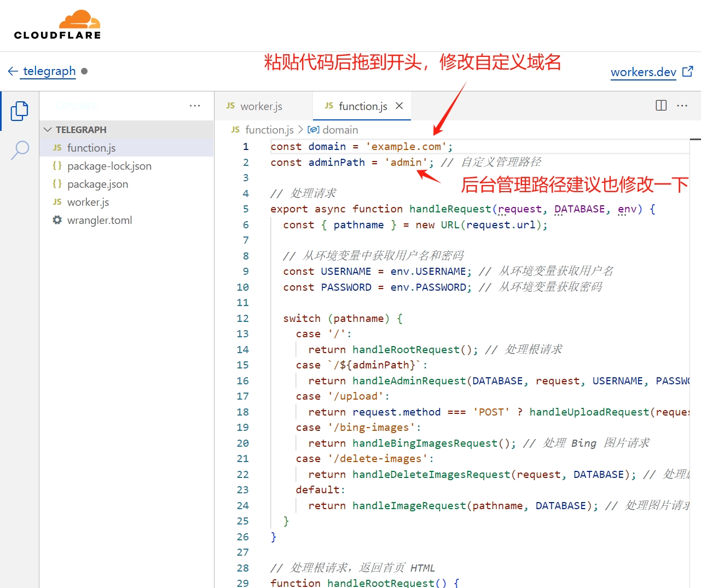Click the Cloudflare logo
The image size is (701, 588).
(57, 25)
